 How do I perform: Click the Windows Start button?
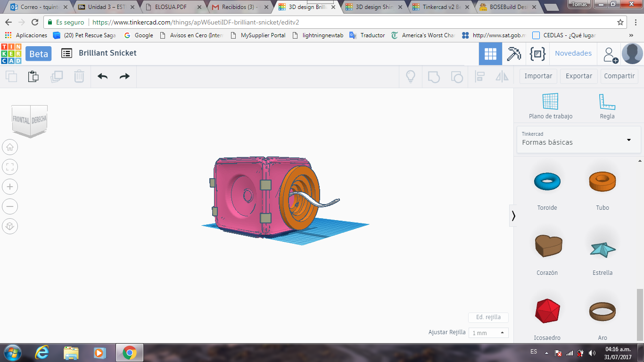point(11,353)
